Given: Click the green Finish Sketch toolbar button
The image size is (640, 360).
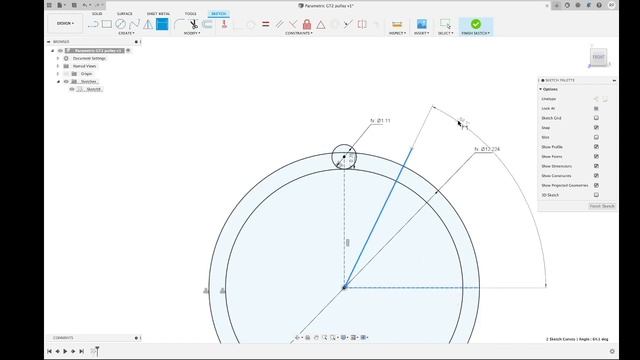Looking at the screenshot, I should (x=476, y=27).
